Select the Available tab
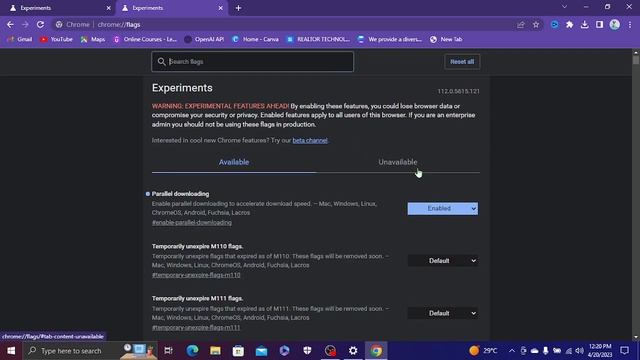 234,162
